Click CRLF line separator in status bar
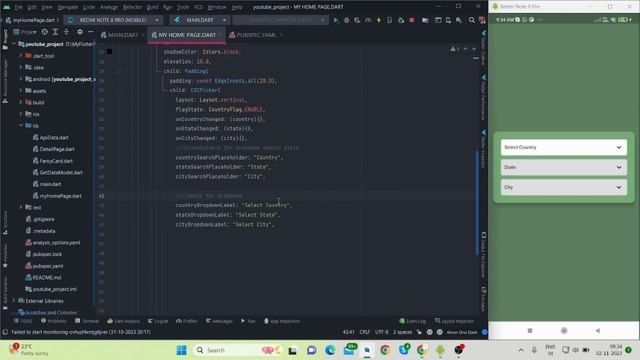Viewport: 640px width, 360px height. coord(364,332)
